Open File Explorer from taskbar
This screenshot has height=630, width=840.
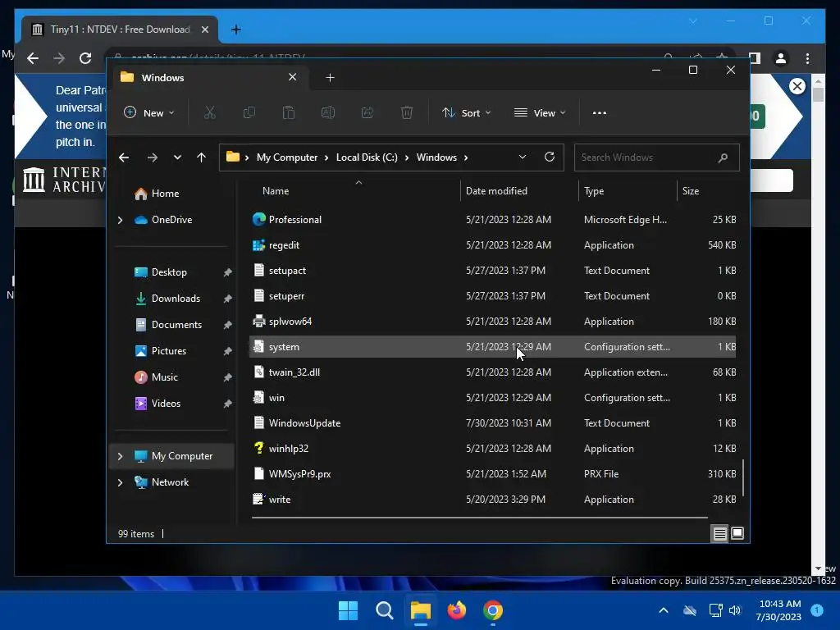(421, 610)
